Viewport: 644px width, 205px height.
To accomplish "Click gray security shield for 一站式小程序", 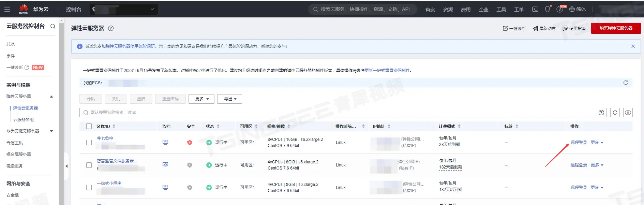I will tap(190, 188).
